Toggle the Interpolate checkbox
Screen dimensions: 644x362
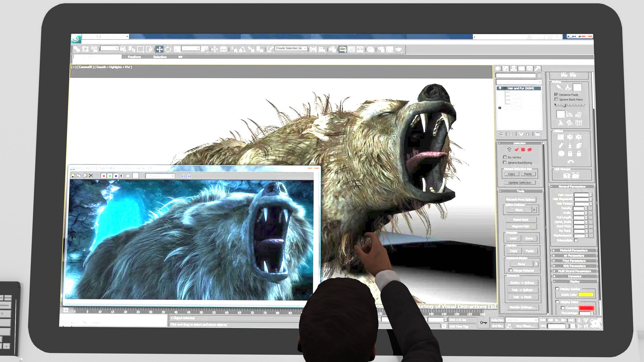click(576, 240)
